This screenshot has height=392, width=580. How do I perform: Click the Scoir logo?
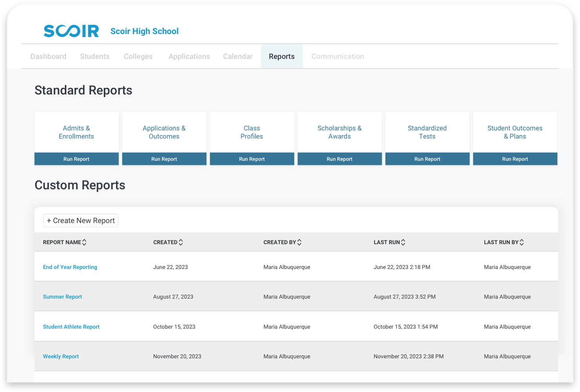pos(71,31)
